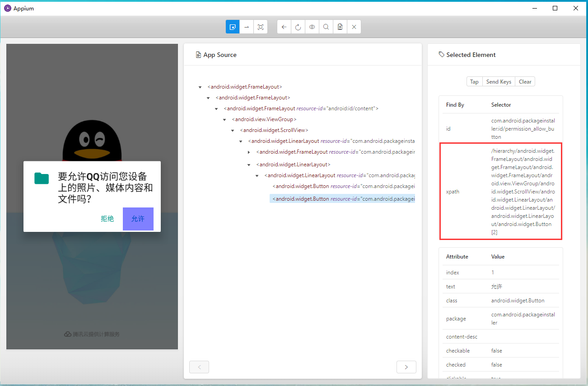
Task: Copy XML source to clipboard icon
Action: [340, 27]
